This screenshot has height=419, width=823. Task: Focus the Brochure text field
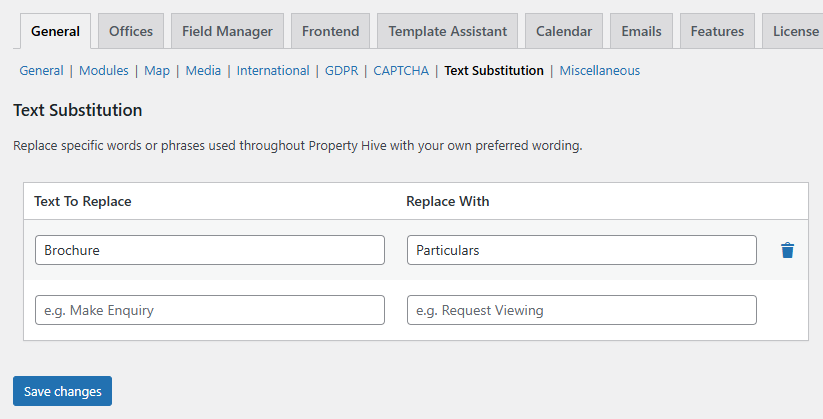[x=210, y=250]
